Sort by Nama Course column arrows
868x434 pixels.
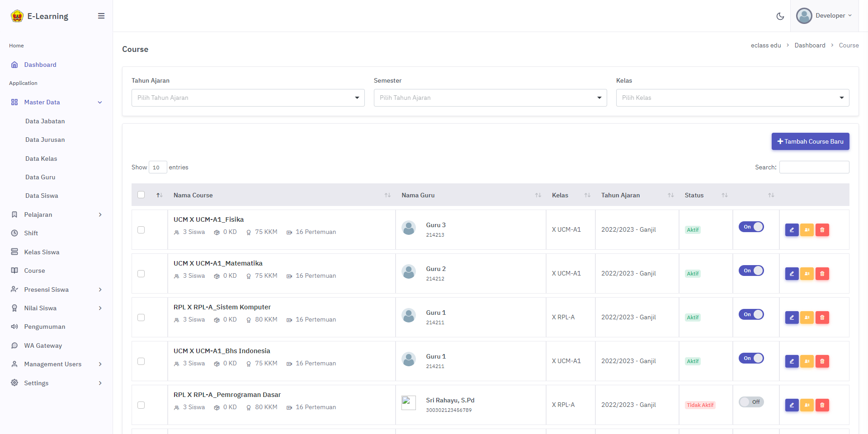pos(387,195)
